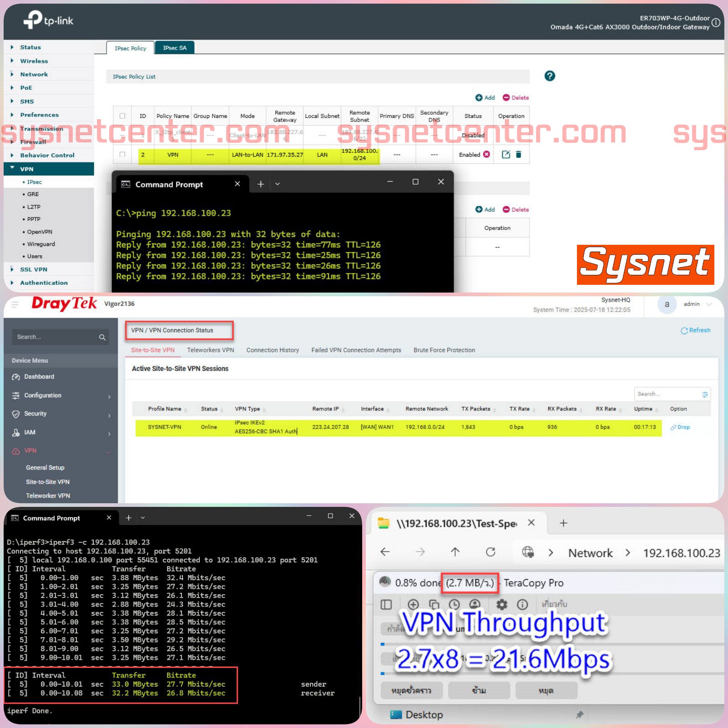Click the DrayTek hamburger menu icon
728x728 pixels.
(15, 304)
